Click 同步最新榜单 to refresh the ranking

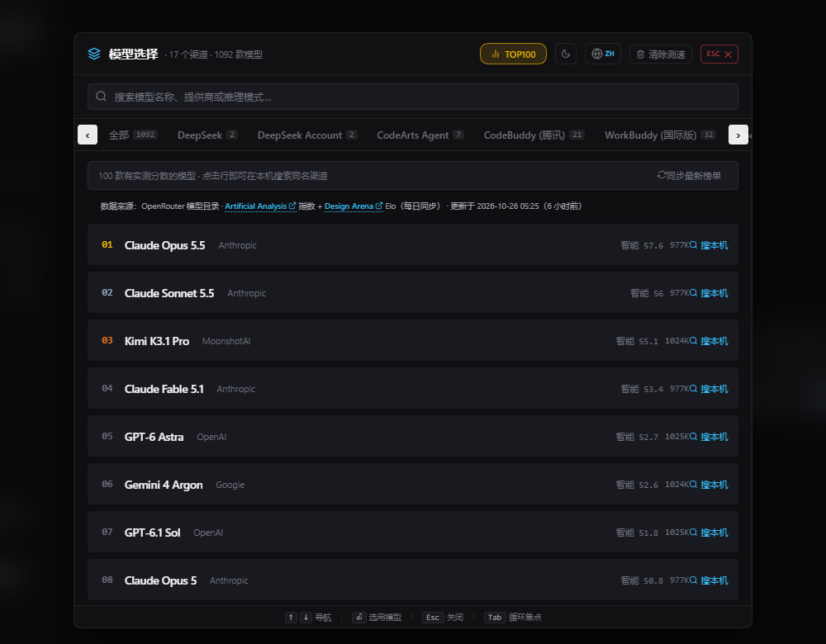tap(689, 175)
